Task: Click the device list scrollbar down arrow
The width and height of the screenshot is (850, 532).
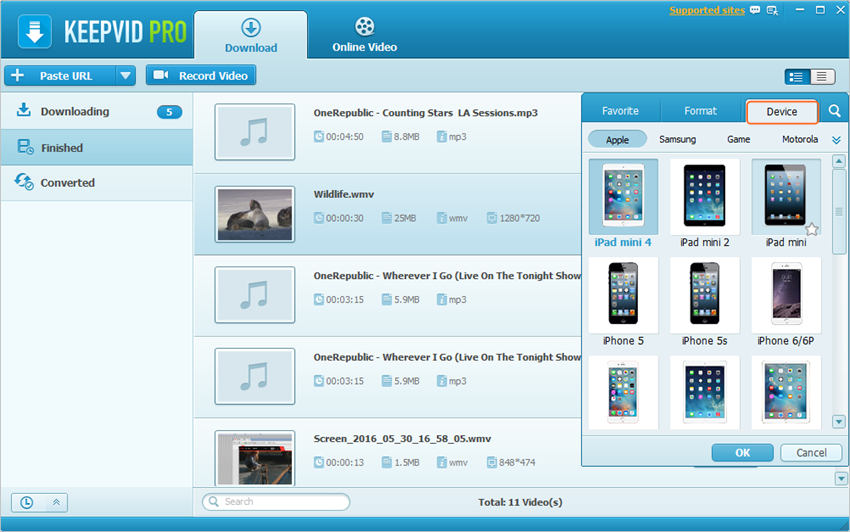Action: pos(839,423)
